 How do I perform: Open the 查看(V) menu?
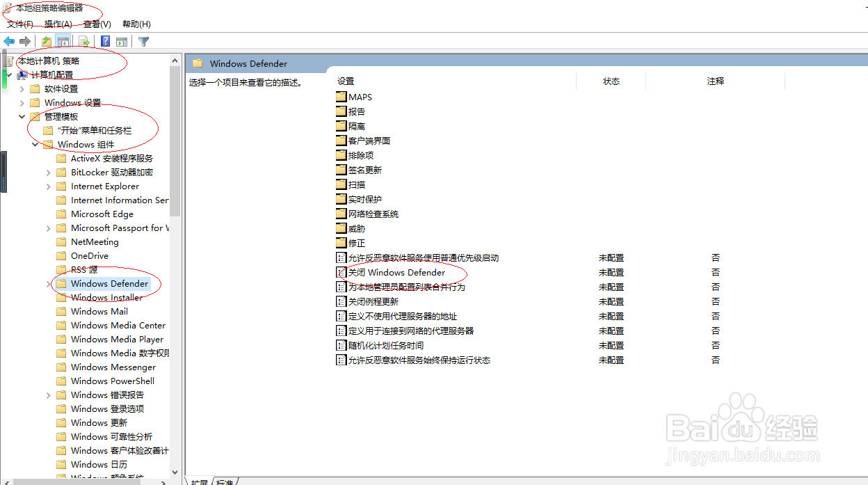(x=97, y=24)
